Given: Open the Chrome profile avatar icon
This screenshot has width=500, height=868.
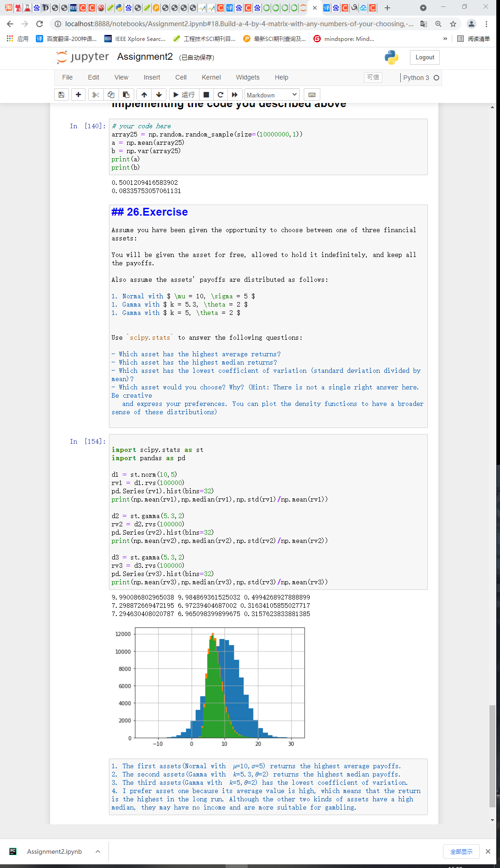Looking at the screenshot, I should coord(471,24).
